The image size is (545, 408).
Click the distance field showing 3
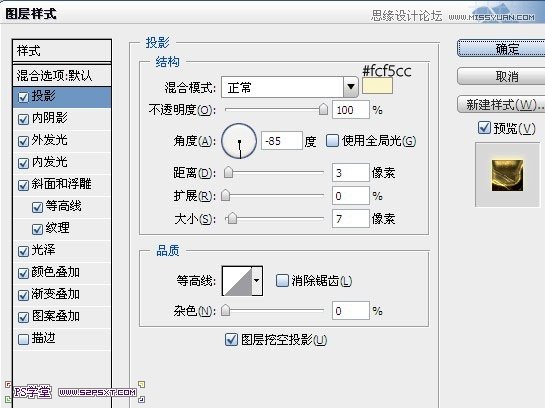350,172
